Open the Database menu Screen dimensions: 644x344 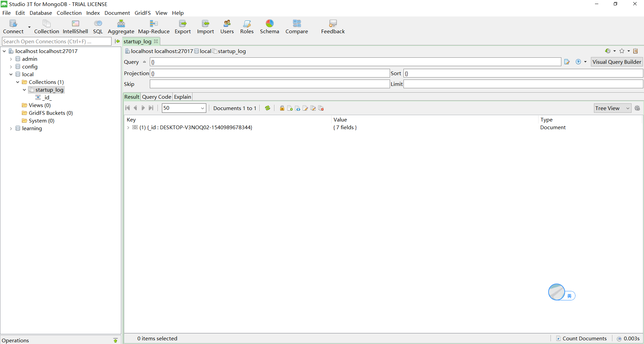(x=41, y=13)
